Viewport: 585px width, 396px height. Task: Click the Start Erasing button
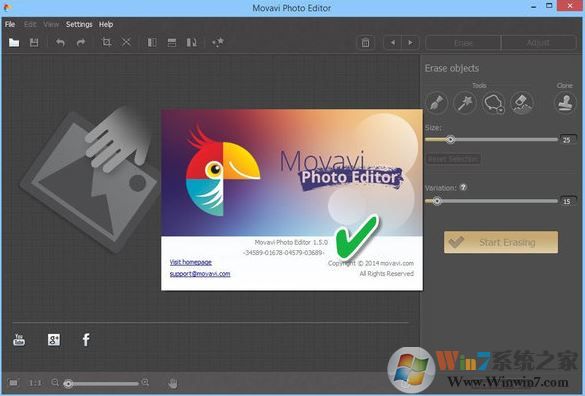point(501,242)
